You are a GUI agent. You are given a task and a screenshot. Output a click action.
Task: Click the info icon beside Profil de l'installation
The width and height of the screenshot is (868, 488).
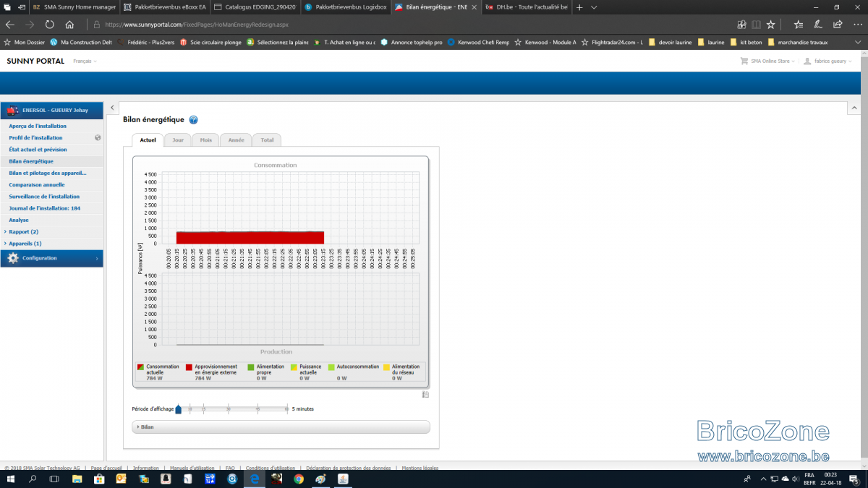tap(98, 137)
